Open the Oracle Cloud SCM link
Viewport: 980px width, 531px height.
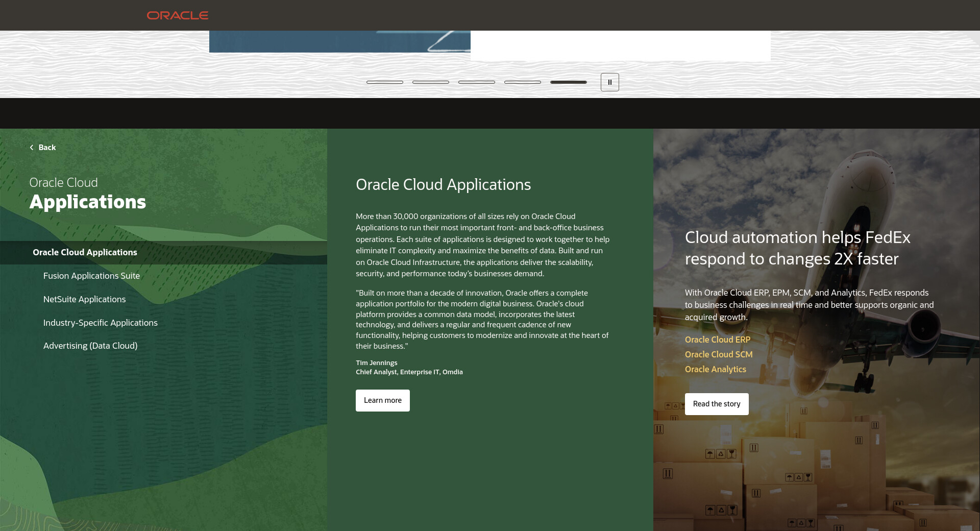pos(718,354)
